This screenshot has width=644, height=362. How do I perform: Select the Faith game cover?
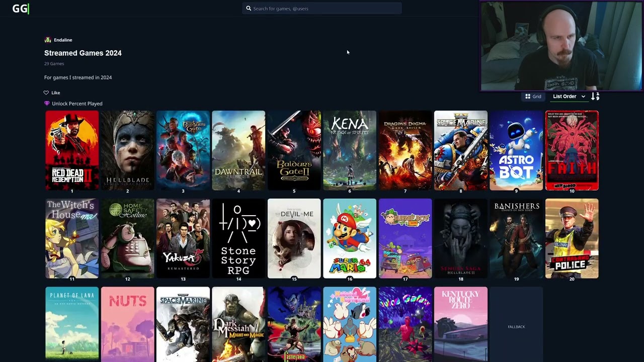(x=572, y=150)
